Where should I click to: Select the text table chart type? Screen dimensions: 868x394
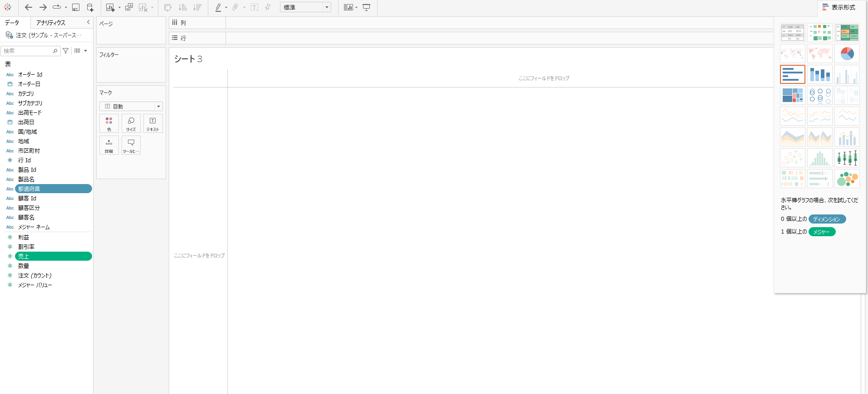793,33
